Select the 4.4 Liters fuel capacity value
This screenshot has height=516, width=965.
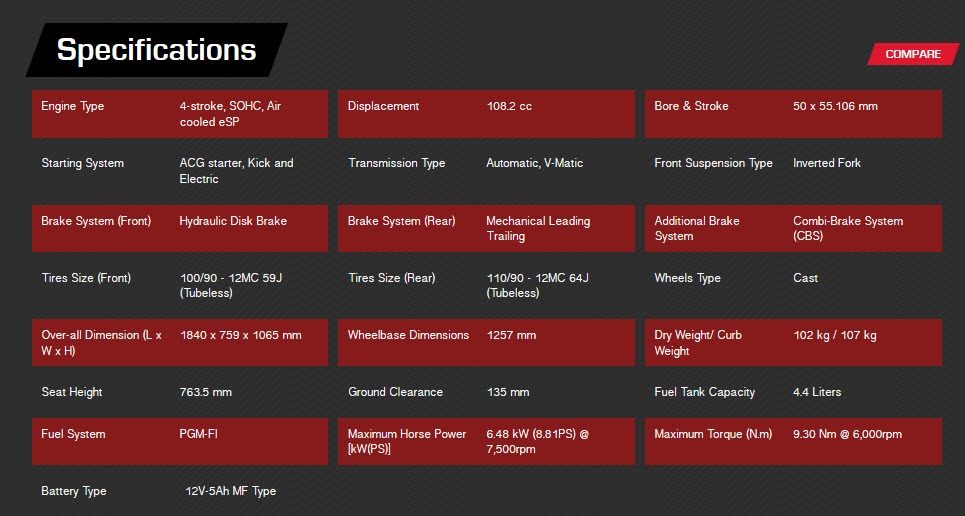coord(817,392)
